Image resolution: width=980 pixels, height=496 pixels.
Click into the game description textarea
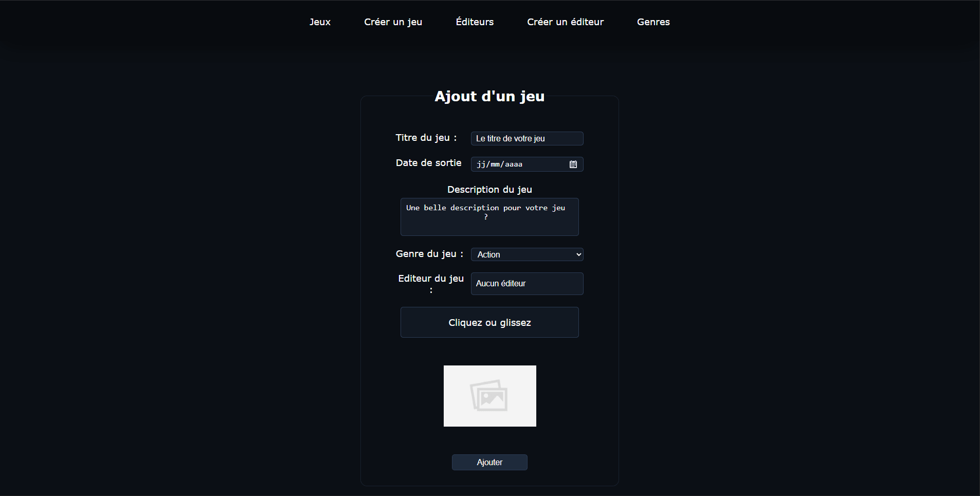[x=489, y=217]
